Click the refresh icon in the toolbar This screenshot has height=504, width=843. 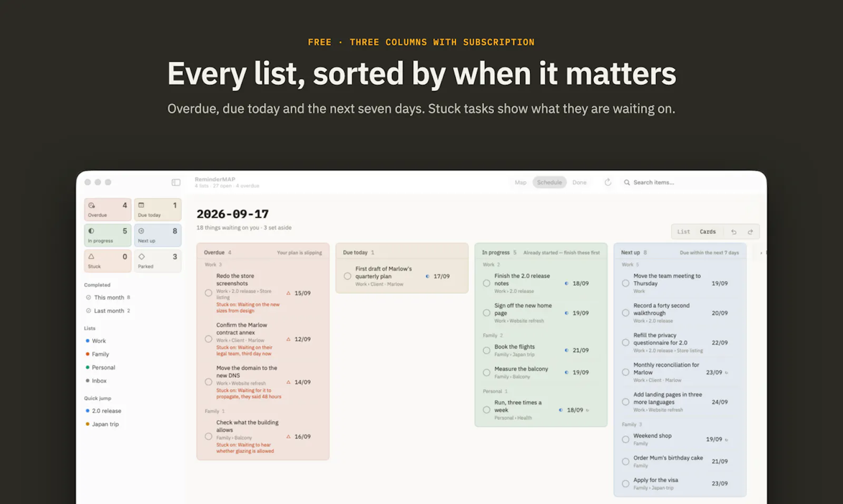[x=607, y=182]
